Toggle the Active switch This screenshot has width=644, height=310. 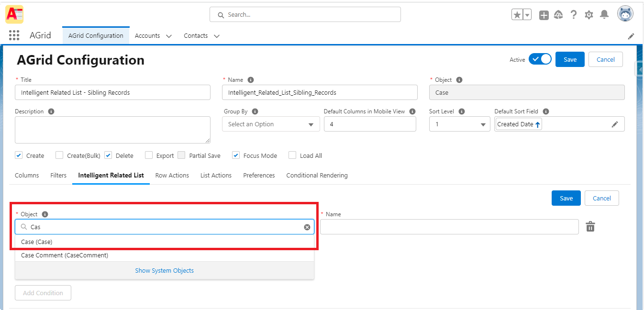(x=540, y=59)
